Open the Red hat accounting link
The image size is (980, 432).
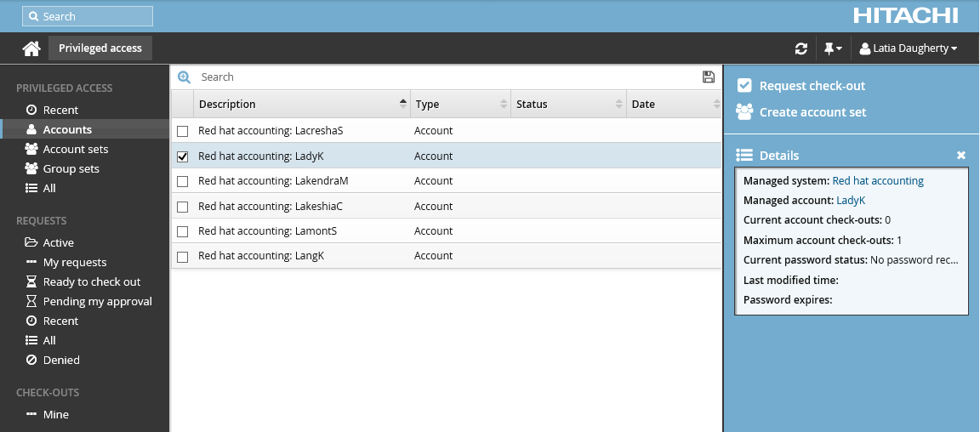pyautogui.click(x=877, y=181)
